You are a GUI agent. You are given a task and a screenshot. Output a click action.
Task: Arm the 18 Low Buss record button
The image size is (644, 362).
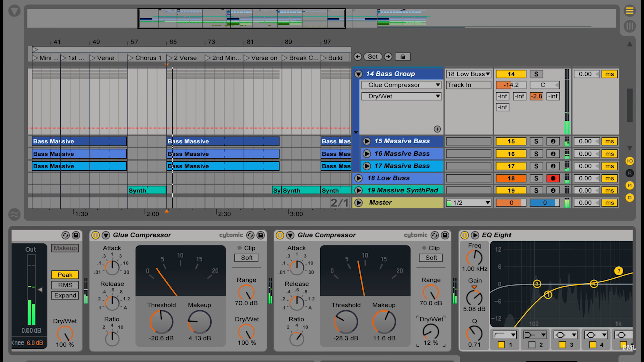click(x=553, y=178)
